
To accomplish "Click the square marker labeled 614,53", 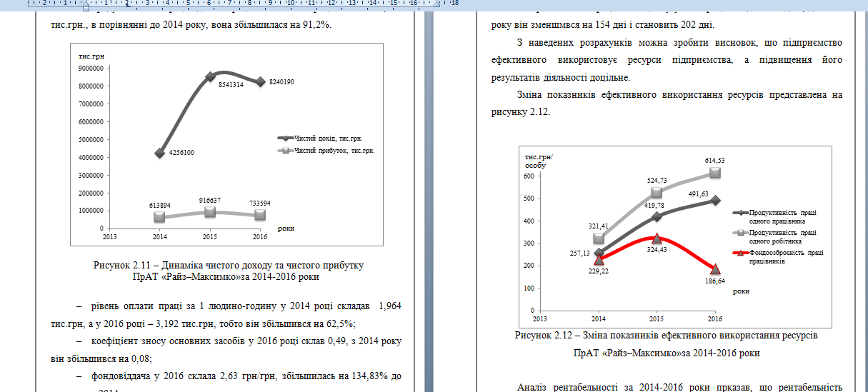I will pyautogui.click(x=715, y=173).
